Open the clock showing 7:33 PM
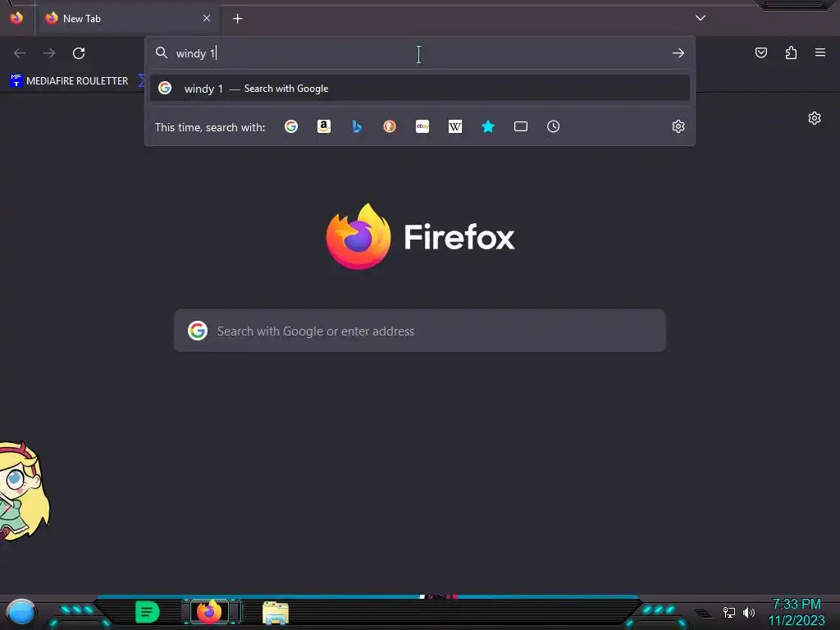 coord(797,612)
